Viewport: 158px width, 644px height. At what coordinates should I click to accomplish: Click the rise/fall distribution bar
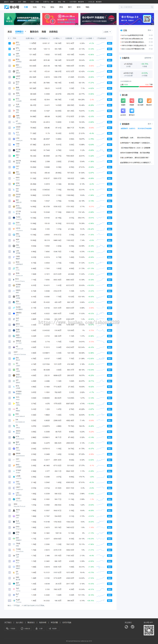point(136,87)
